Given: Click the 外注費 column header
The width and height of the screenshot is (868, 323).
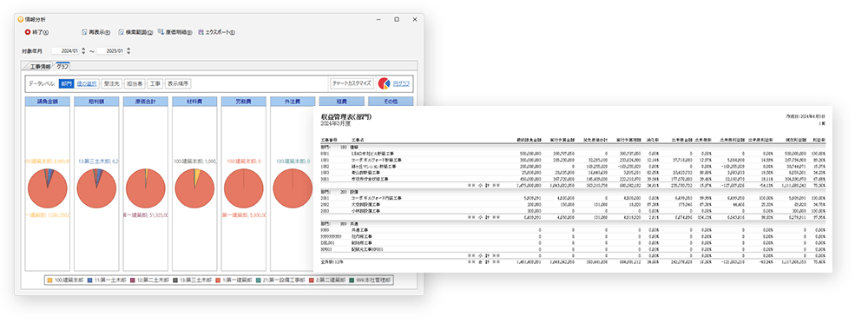Looking at the screenshot, I should (293, 102).
